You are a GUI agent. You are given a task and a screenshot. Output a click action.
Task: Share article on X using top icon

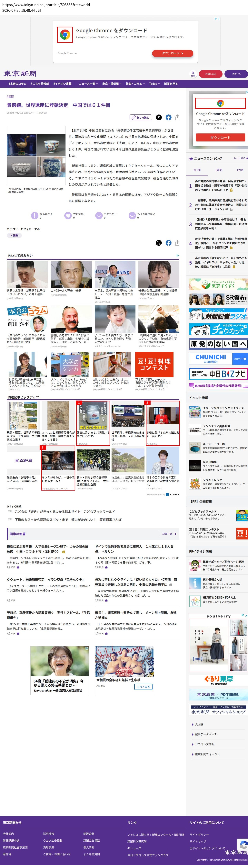point(159,117)
